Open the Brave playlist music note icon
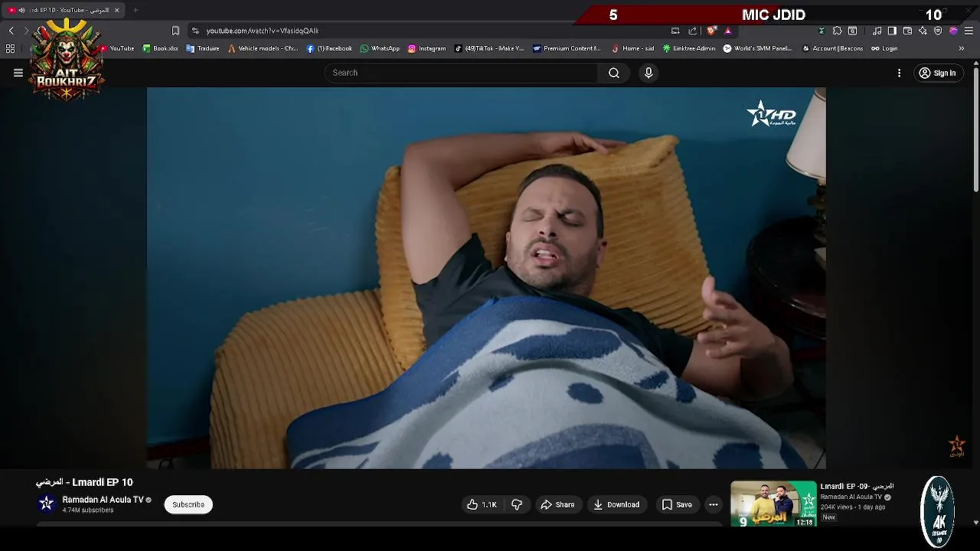This screenshot has width=980, height=551. [877, 31]
